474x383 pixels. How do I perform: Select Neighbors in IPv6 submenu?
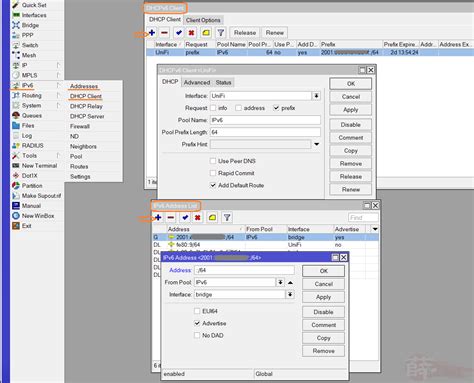83,146
